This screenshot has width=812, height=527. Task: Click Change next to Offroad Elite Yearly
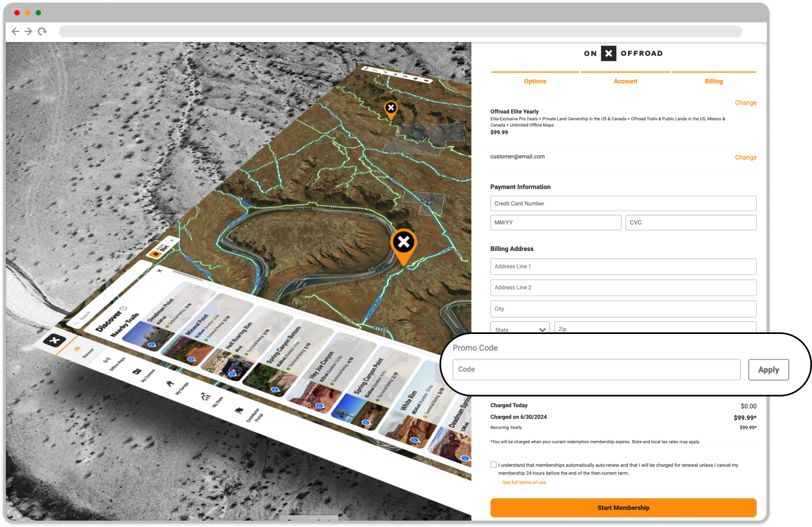[745, 103]
